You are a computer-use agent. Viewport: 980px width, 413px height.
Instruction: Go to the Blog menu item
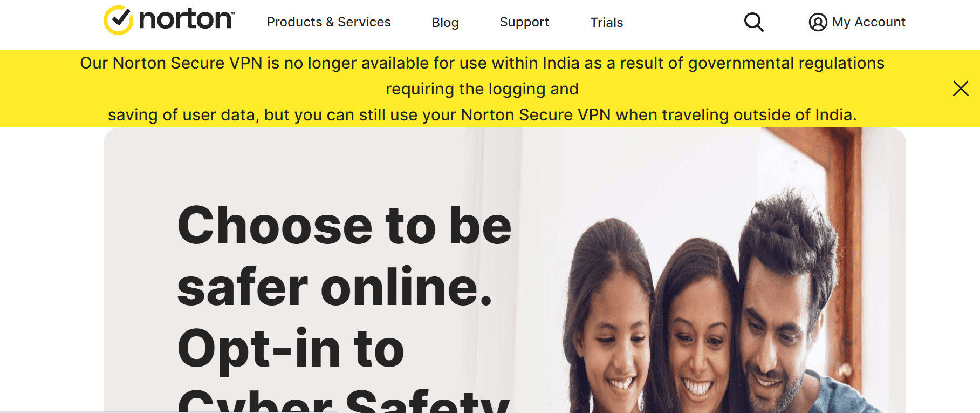(445, 23)
